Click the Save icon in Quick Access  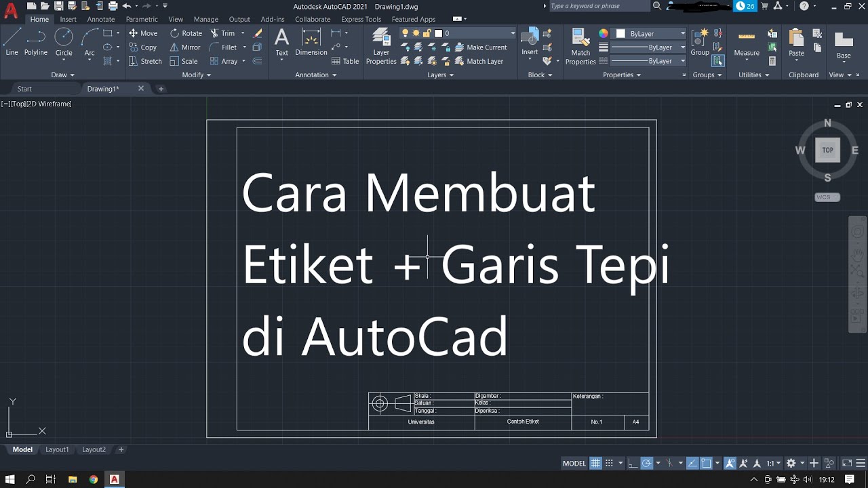coord(60,6)
